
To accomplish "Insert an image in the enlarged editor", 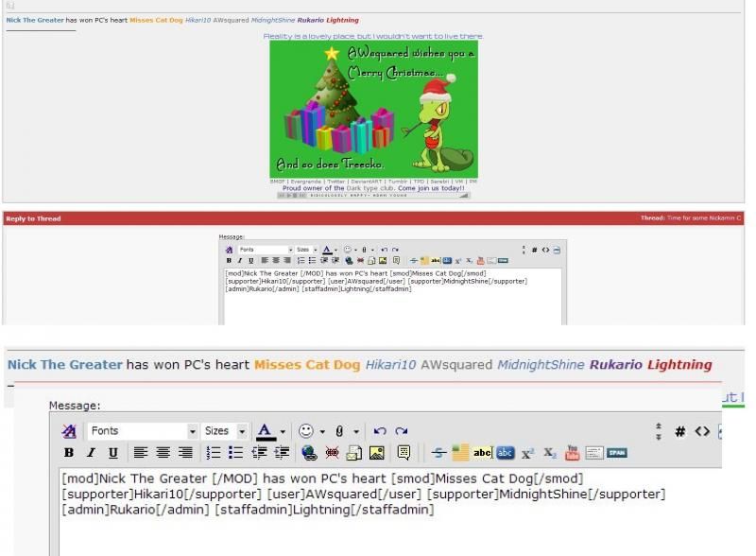I will pos(376,453).
